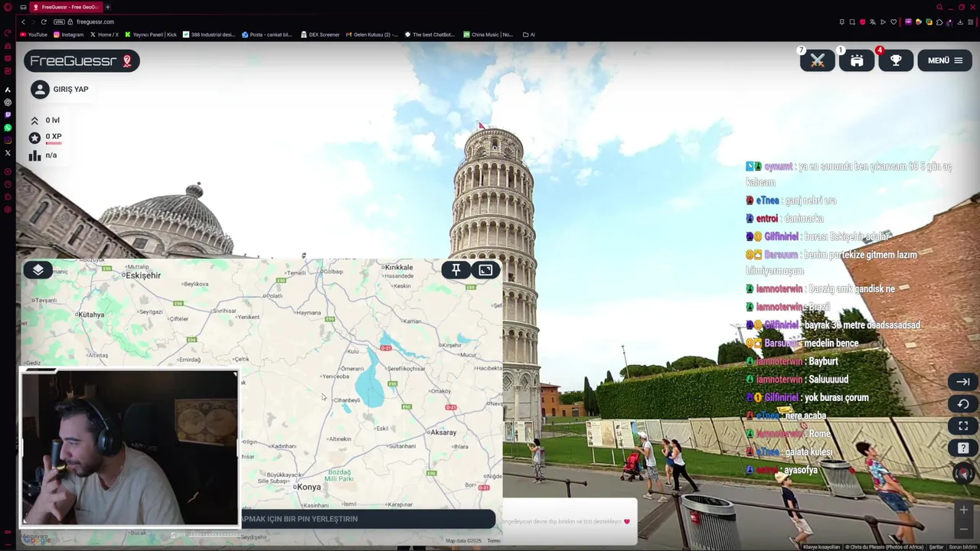Click the red ad-blocker shield icon

862,21
